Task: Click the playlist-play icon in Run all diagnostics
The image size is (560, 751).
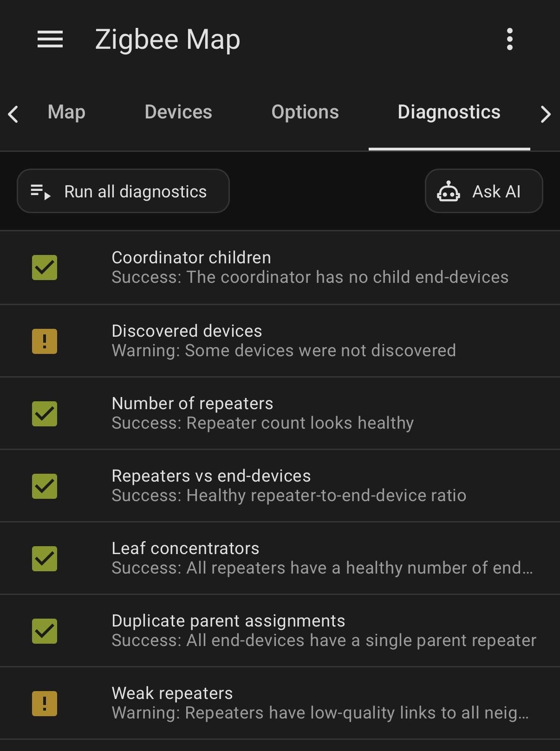Action: tap(40, 192)
